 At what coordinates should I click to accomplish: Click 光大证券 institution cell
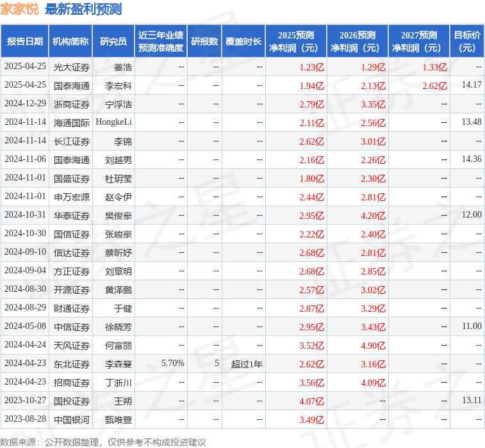point(72,67)
